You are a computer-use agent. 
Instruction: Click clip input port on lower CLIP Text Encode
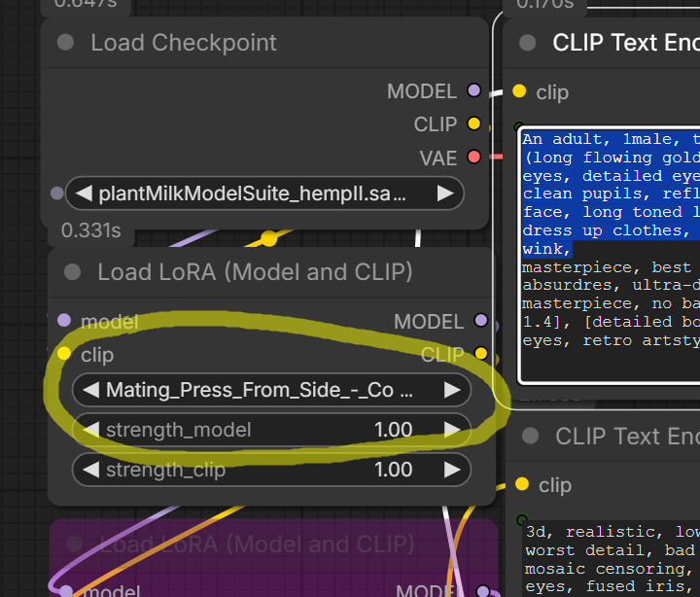[522, 484]
